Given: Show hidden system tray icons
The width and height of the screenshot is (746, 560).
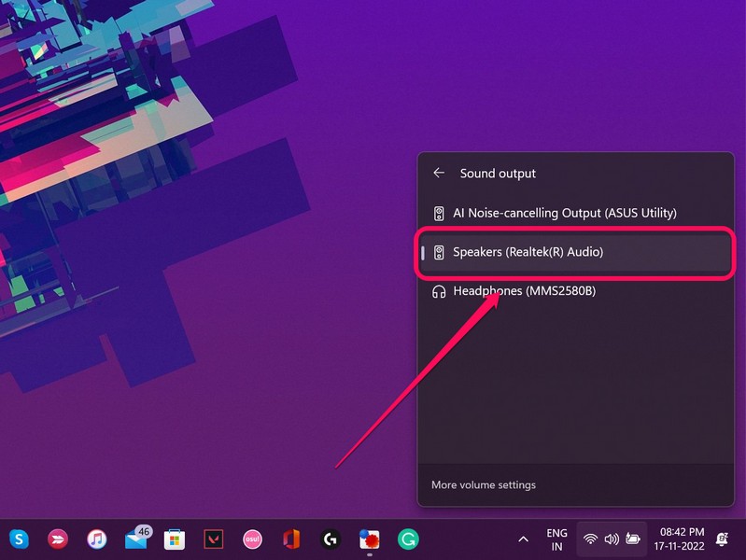Looking at the screenshot, I should (524, 539).
